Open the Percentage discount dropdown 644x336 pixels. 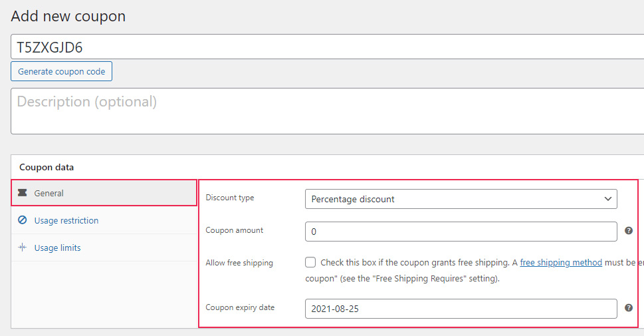pyautogui.click(x=461, y=199)
